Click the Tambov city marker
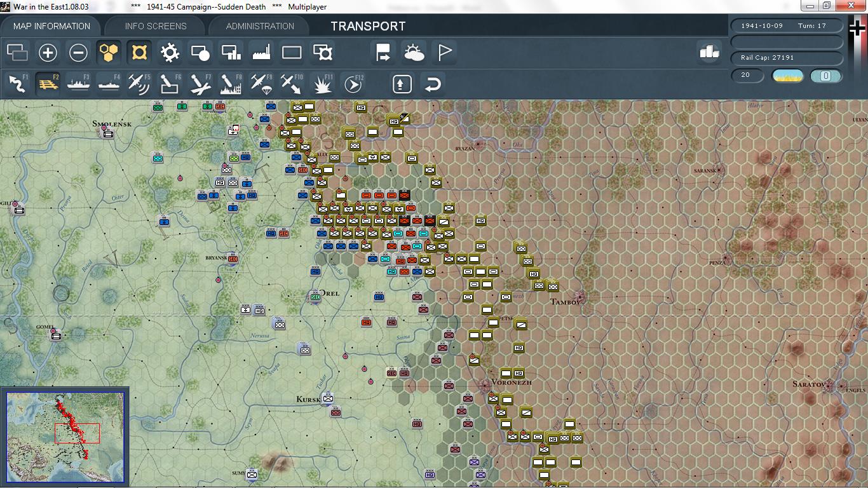Screen dimensions: 868x488 click(579, 297)
